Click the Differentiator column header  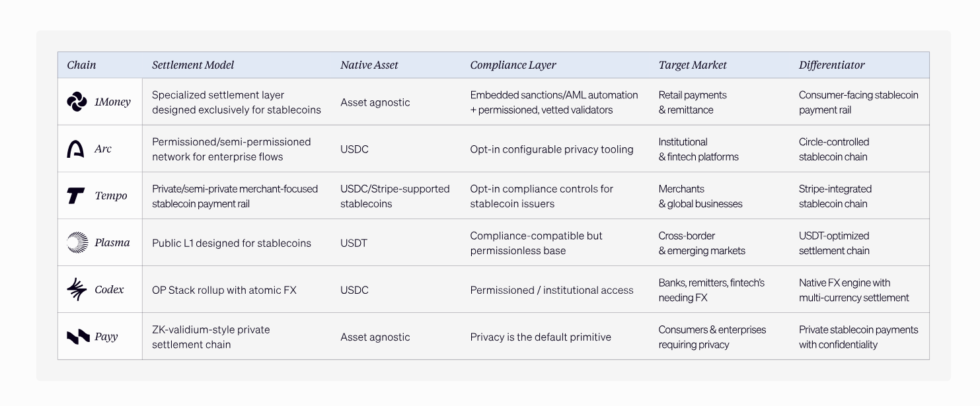(x=831, y=65)
